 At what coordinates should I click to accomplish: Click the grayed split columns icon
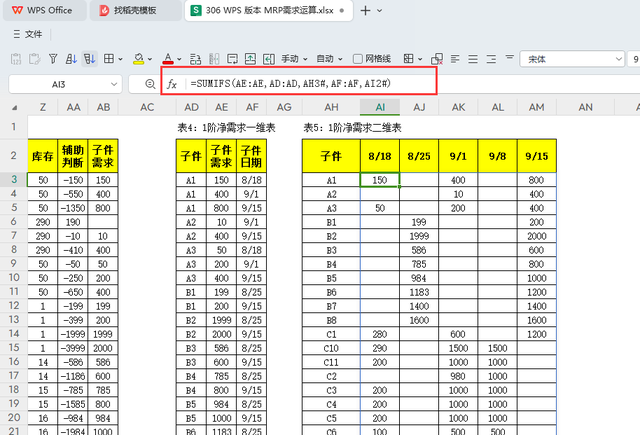tap(214, 59)
